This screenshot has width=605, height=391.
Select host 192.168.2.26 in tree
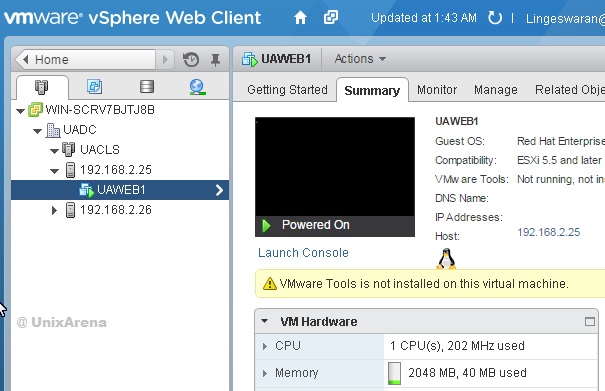tap(116, 210)
